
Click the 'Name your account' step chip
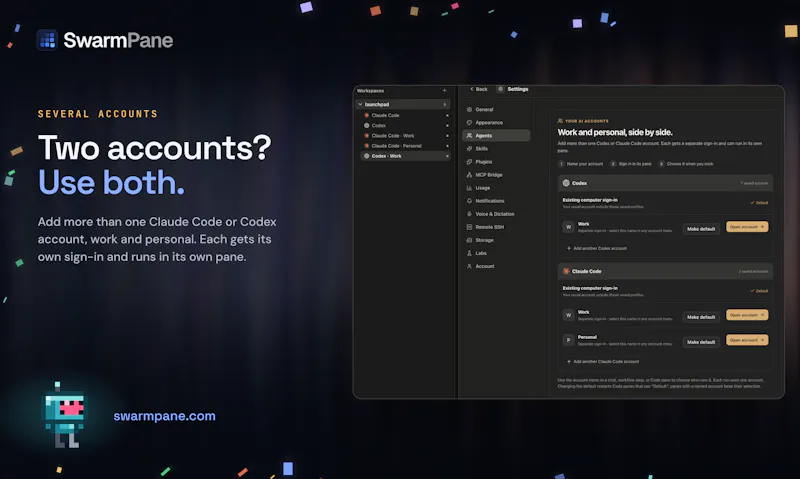(581, 164)
